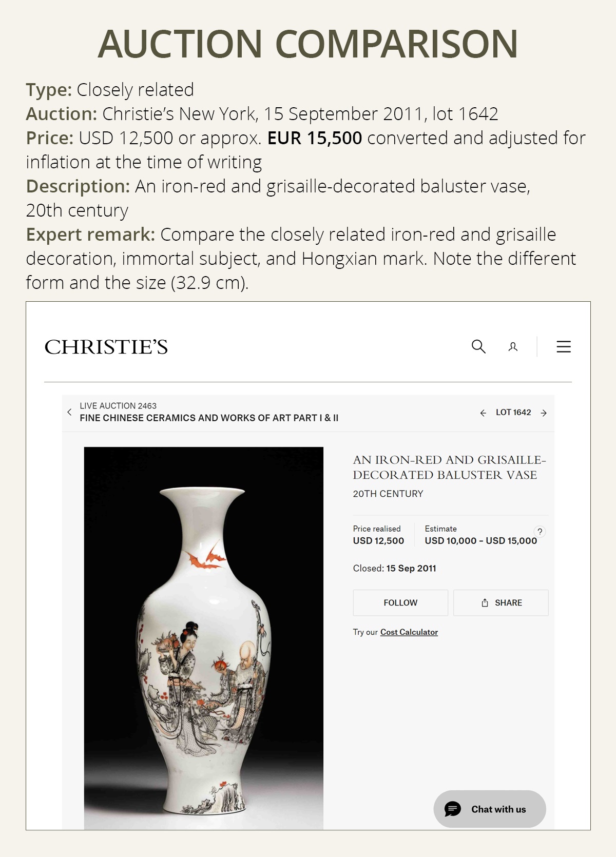The width and height of the screenshot is (616, 857).
Task: Open the hamburger menu
Action: tap(564, 347)
